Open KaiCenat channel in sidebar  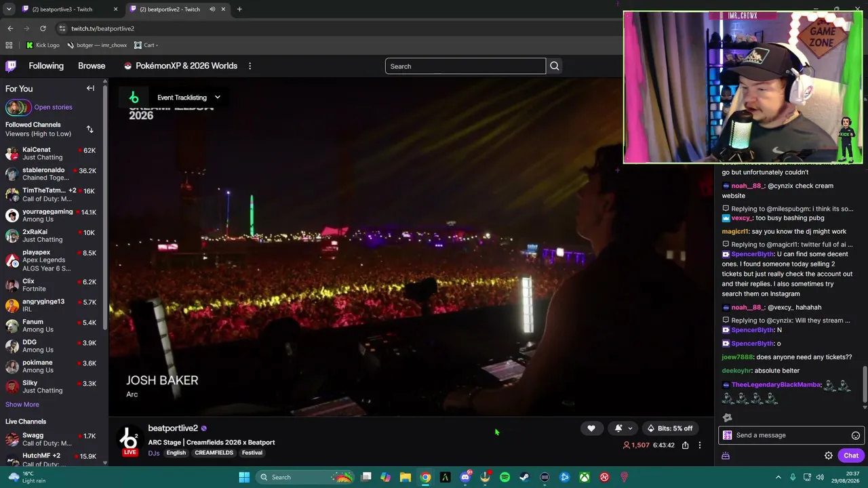[x=52, y=153]
